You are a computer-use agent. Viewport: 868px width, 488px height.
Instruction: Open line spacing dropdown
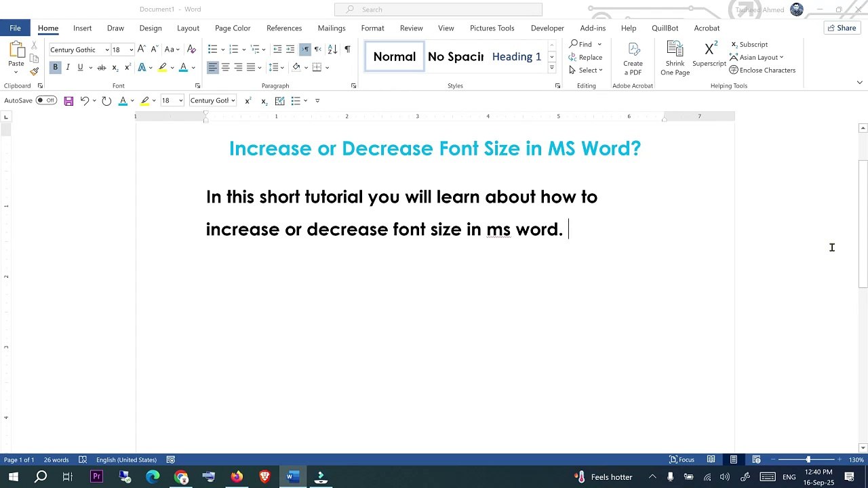tap(276, 67)
